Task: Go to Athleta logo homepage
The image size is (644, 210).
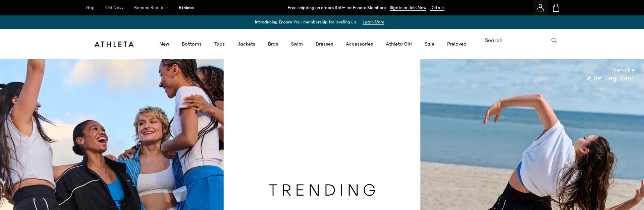Action: tap(114, 44)
